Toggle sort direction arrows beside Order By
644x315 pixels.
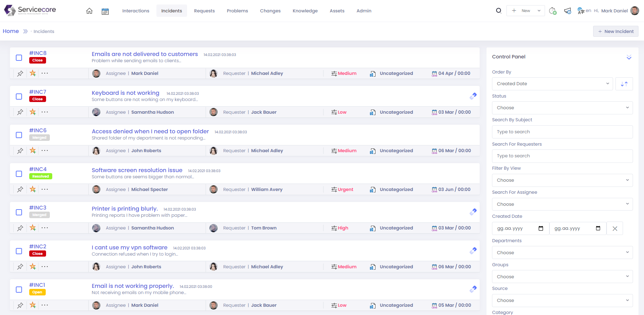(x=624, y=84)
